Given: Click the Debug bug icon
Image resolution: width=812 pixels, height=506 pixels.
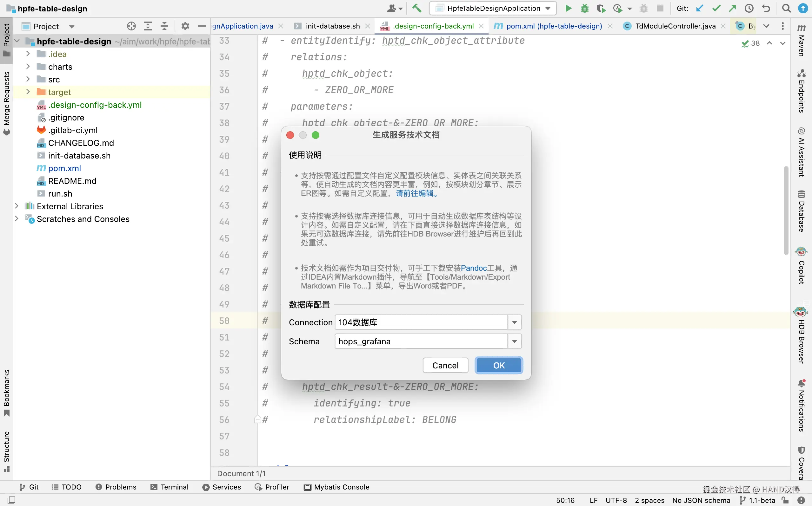Looking at the screenshot, I should [584, 8].
